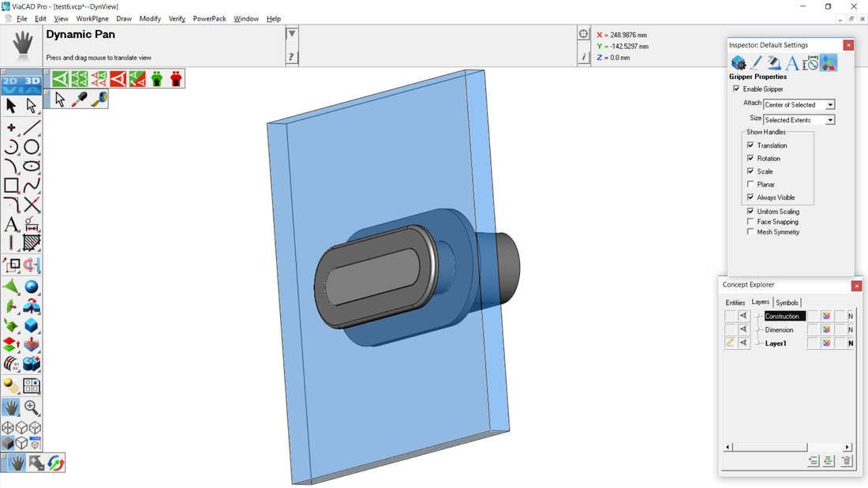Select the Construction layer name
This screenshot has height=488, width=868.
pos(783,317)
